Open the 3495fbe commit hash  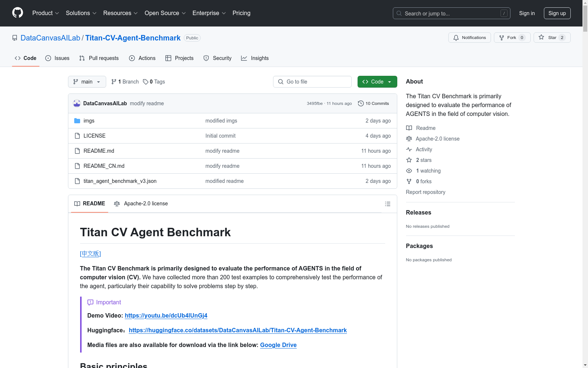tap(315, 103)
